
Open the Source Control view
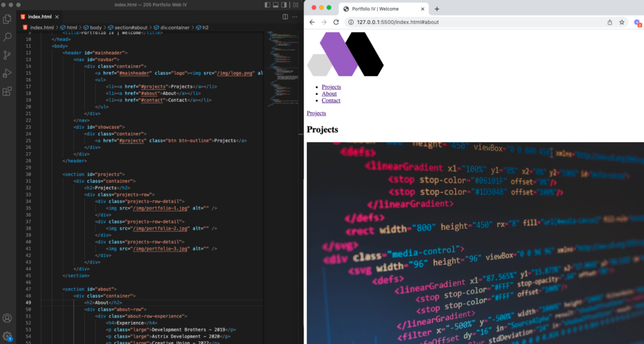[7, 55]
